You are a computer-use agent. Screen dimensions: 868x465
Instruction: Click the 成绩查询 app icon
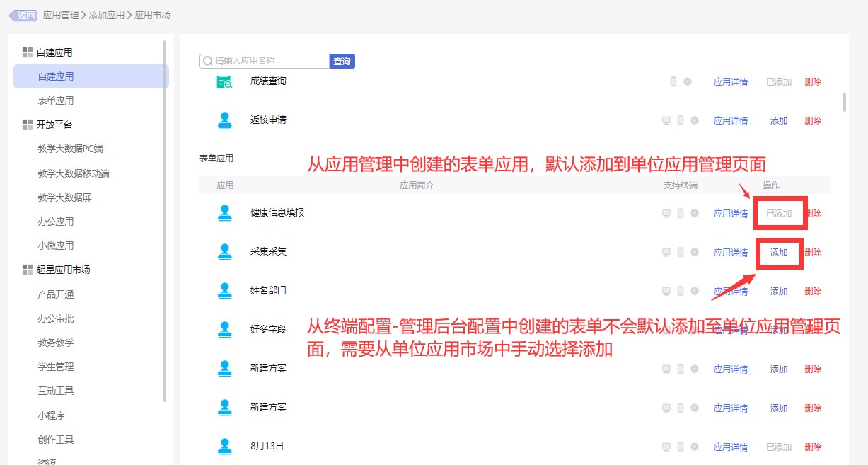click(x=225, y=81)
